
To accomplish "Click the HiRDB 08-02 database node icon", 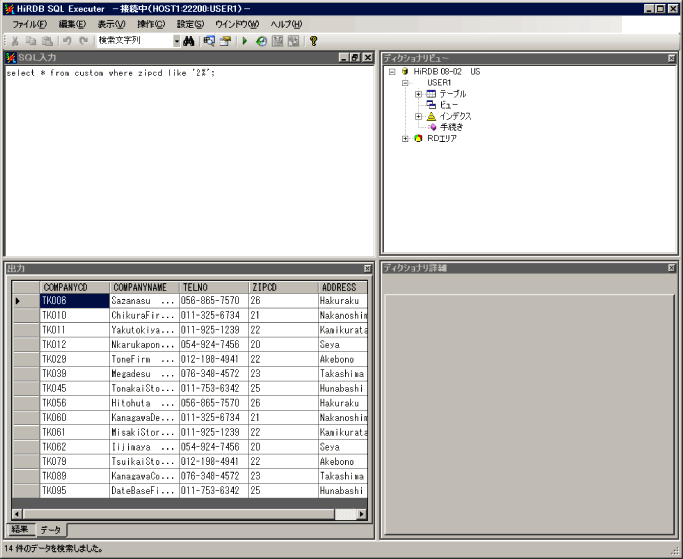I will click(405, 72).
